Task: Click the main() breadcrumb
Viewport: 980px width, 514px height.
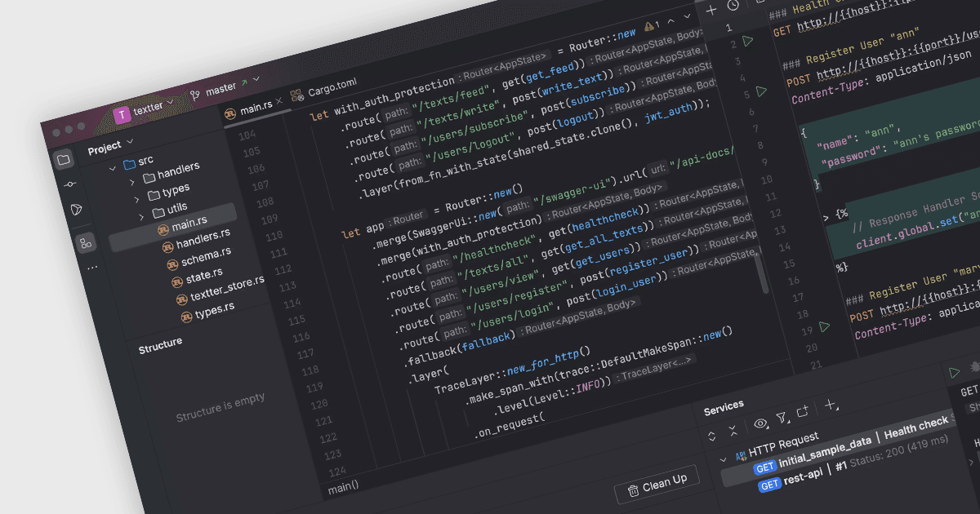Action: (343, 488)
